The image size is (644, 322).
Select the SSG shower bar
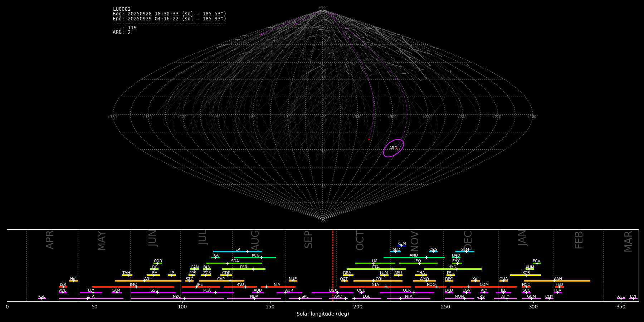click(153, 293)
